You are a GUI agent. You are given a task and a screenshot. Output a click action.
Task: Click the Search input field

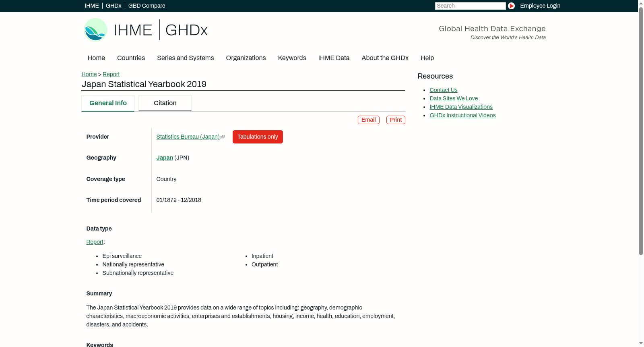click(470, 6)
